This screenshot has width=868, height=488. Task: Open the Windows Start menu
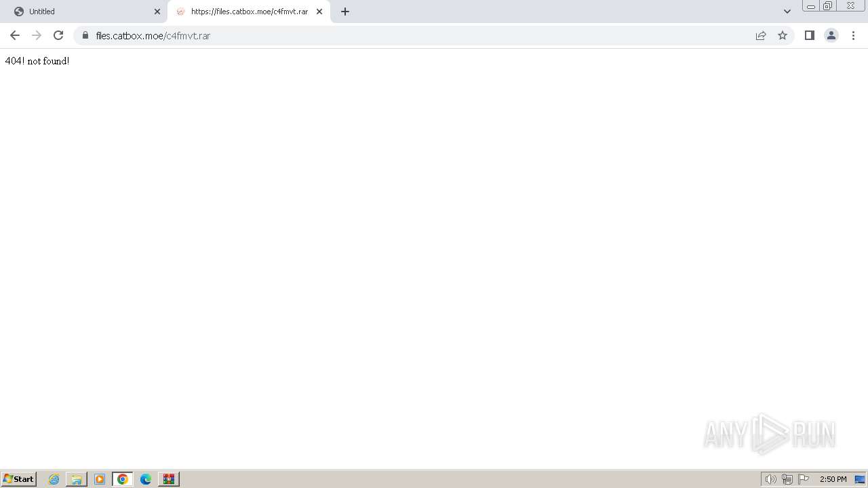[18, 479]
